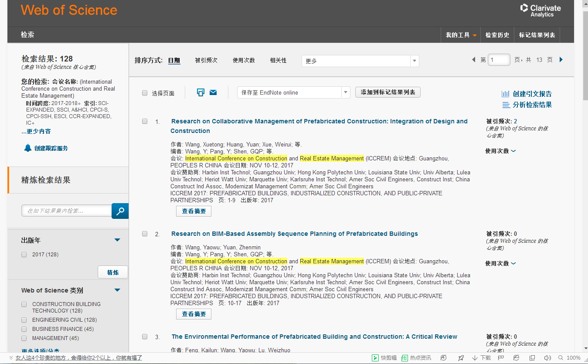
Task: Collapse search details via ...更少内容
Action: [x=36, y=131]
